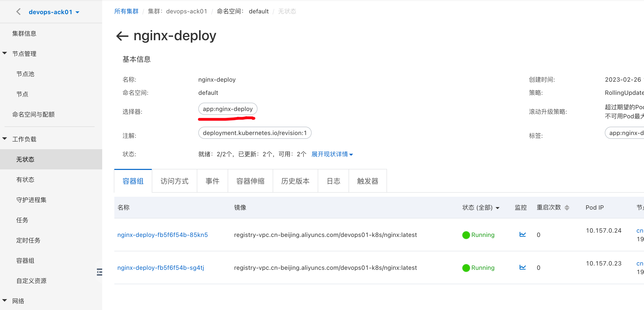
Task: Switch to the 访问方式 tab
Action: 174,181
